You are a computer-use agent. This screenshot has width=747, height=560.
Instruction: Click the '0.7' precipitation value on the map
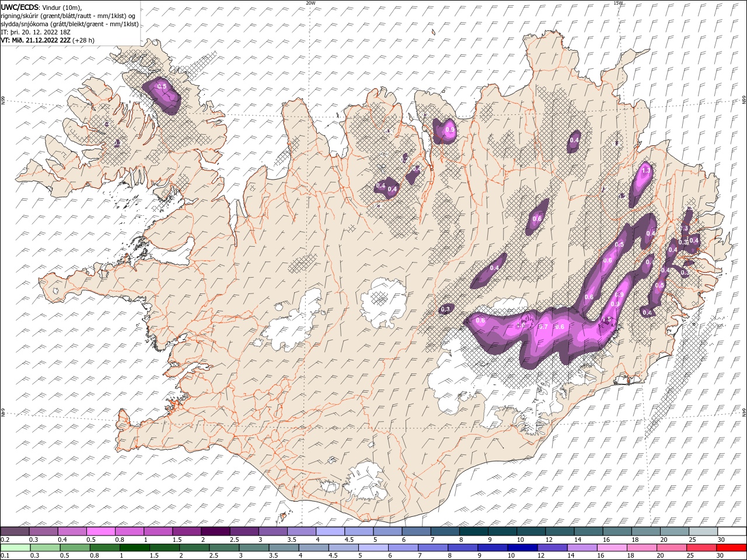[543, 327]
